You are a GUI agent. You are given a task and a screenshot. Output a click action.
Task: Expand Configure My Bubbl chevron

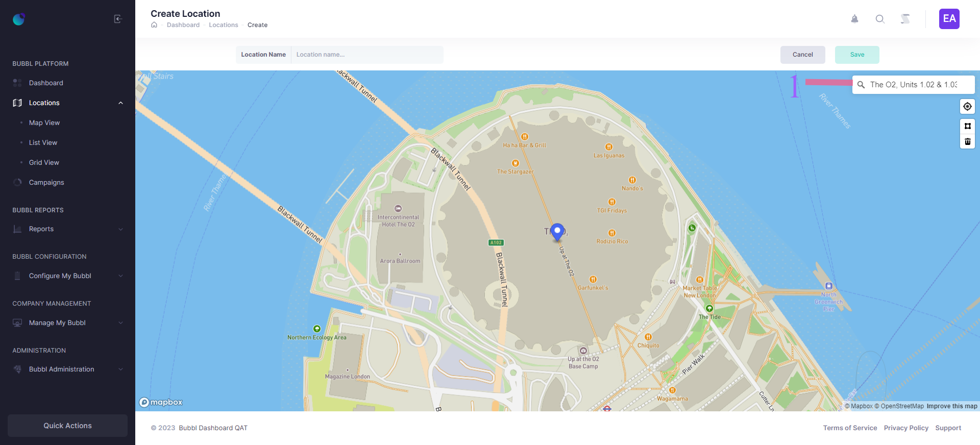121,276
